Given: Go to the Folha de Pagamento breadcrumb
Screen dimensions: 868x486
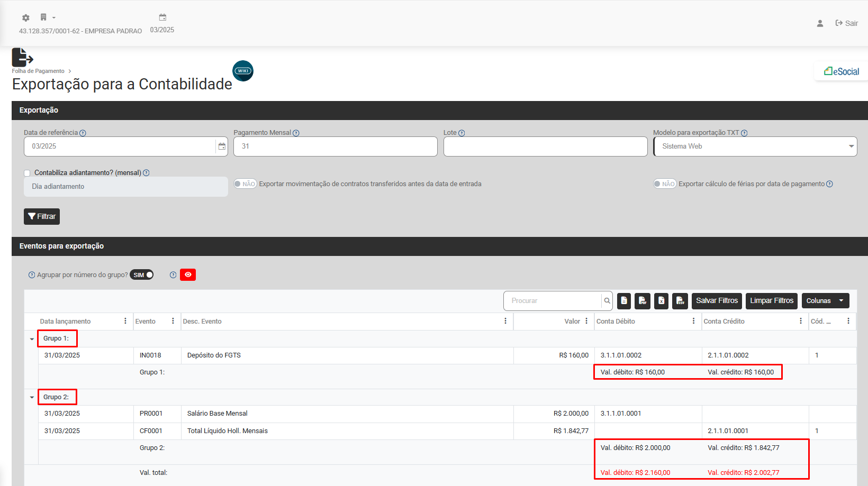Looking at the screenshot, I should pyautogui.click(x=38, y=71).
